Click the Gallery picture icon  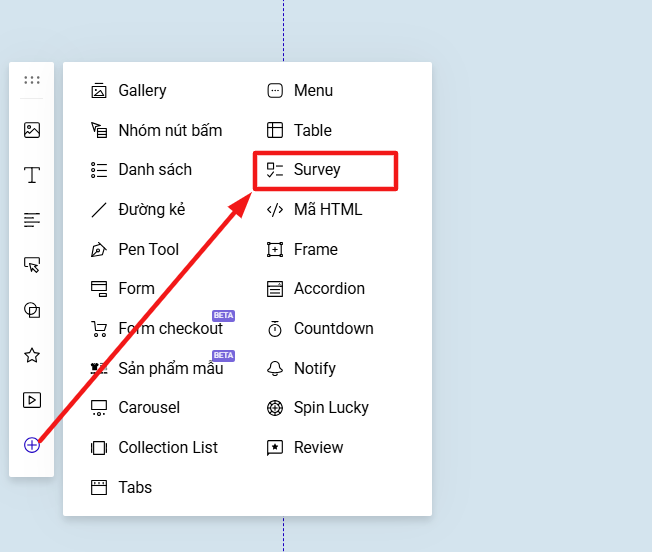(99, 91)
